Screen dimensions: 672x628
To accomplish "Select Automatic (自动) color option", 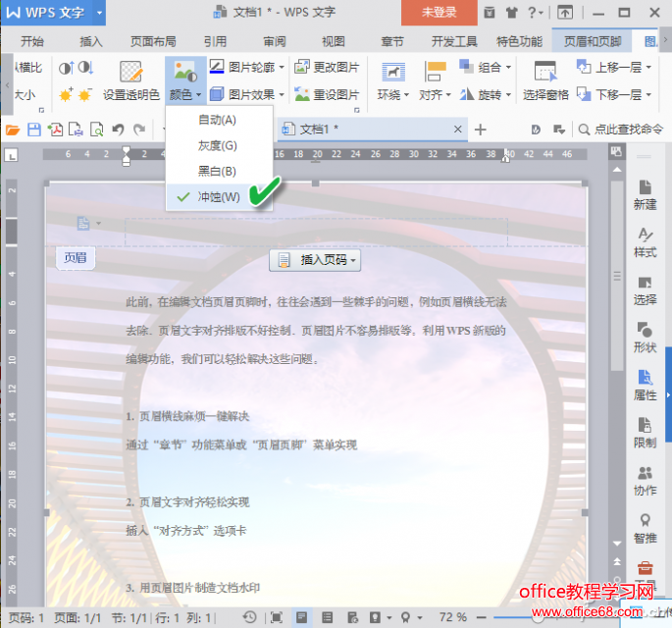I will click(x=219, y=120).
